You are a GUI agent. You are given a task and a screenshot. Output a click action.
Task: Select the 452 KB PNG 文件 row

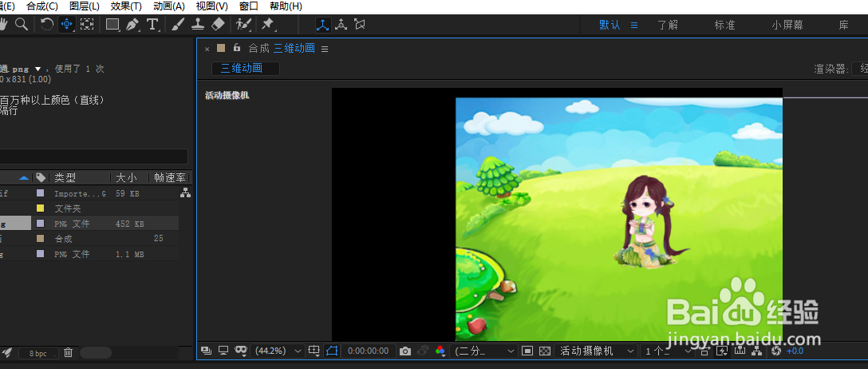(x=89, y=224)
